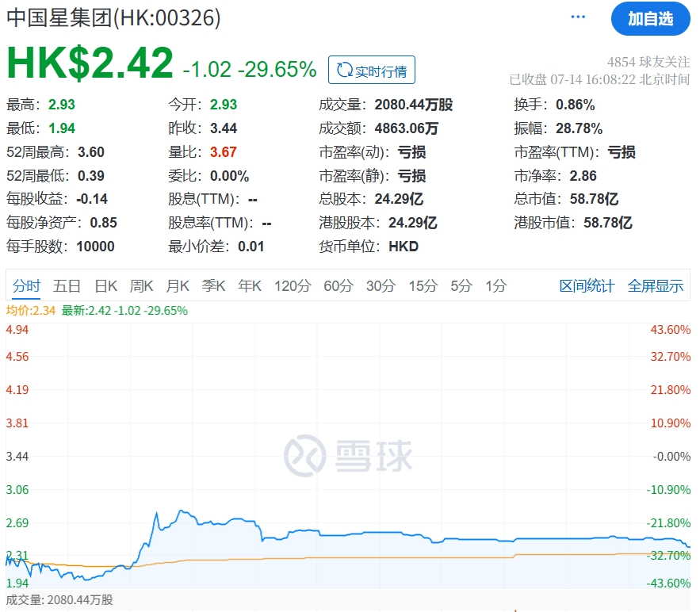
Task: Click the 股息率(TTM) -- value
Action: 266,223
